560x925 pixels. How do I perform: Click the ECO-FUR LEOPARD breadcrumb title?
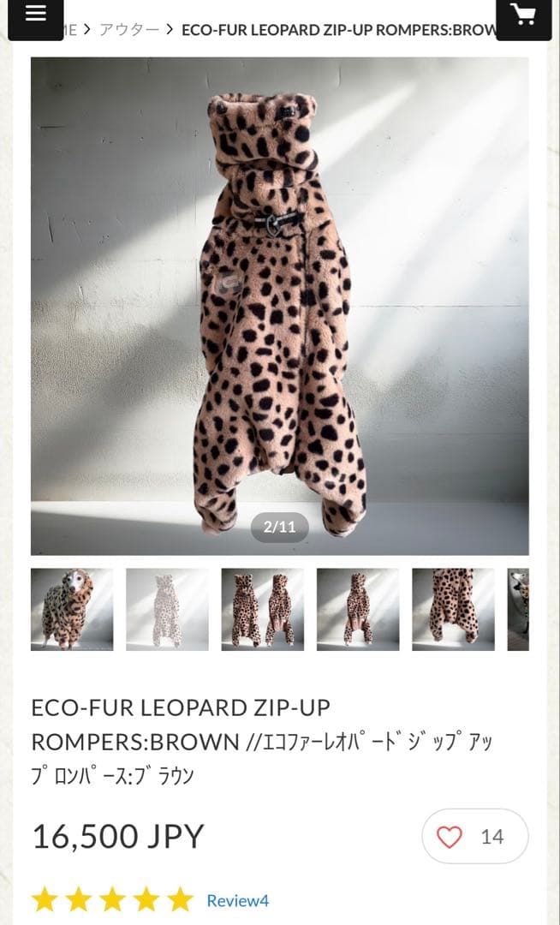coord(339,30)
